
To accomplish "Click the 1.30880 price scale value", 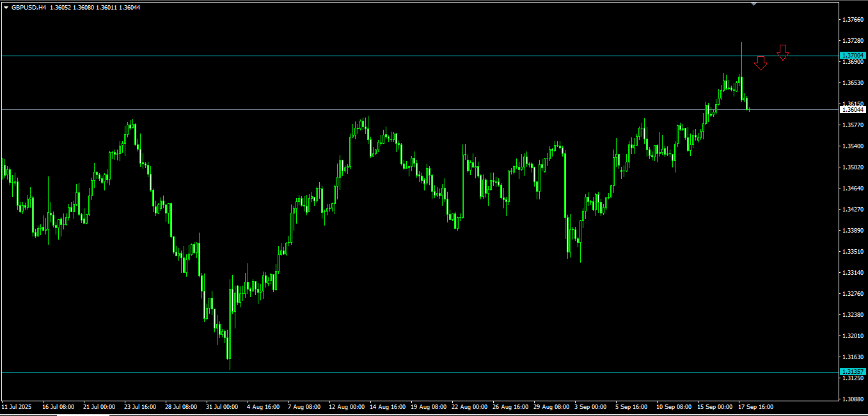I will 854,399.
